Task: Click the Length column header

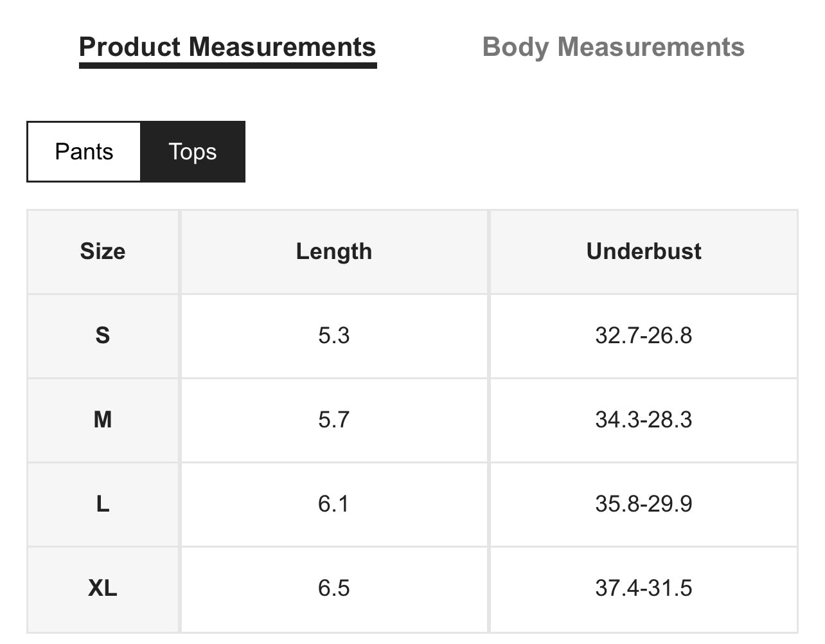Action: 334,251
